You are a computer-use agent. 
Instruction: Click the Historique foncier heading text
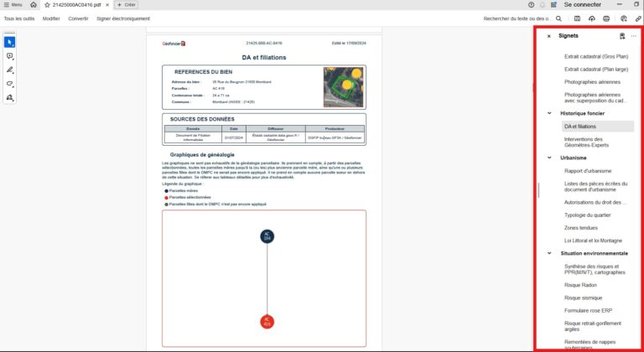(582, 113)
